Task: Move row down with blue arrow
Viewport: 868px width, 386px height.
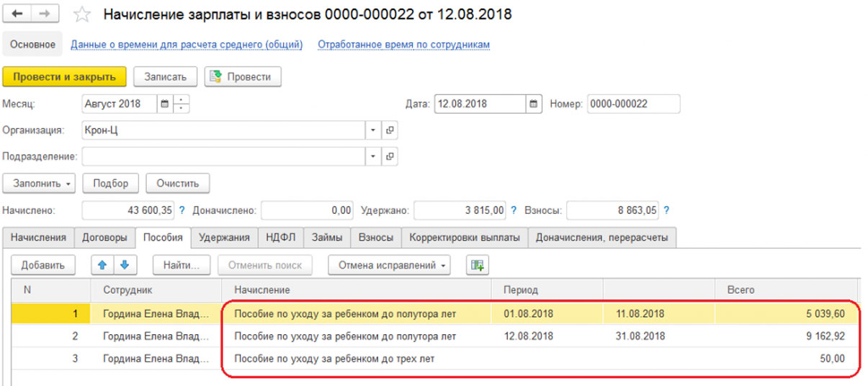Action: [x=124, y=265]
